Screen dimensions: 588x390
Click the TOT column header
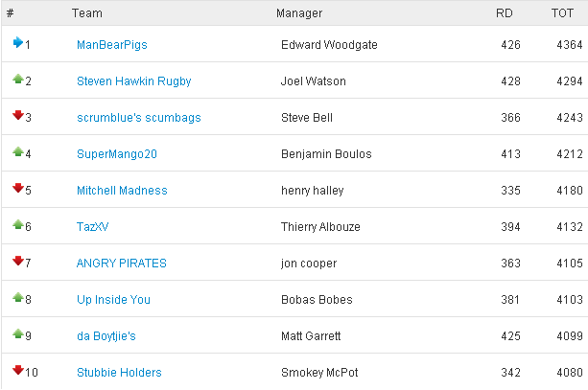[x=562, y=13]
